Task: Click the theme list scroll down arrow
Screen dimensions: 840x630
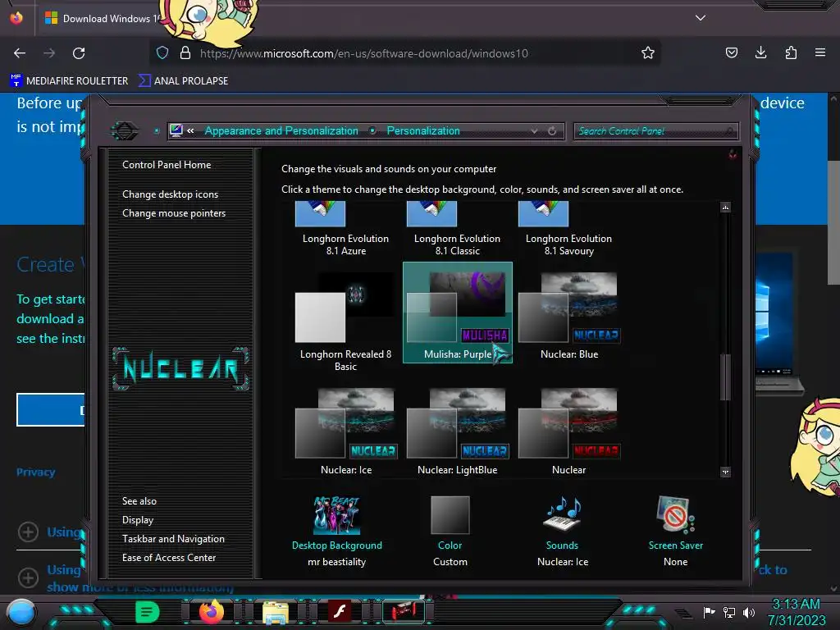Action: (725, 472)
